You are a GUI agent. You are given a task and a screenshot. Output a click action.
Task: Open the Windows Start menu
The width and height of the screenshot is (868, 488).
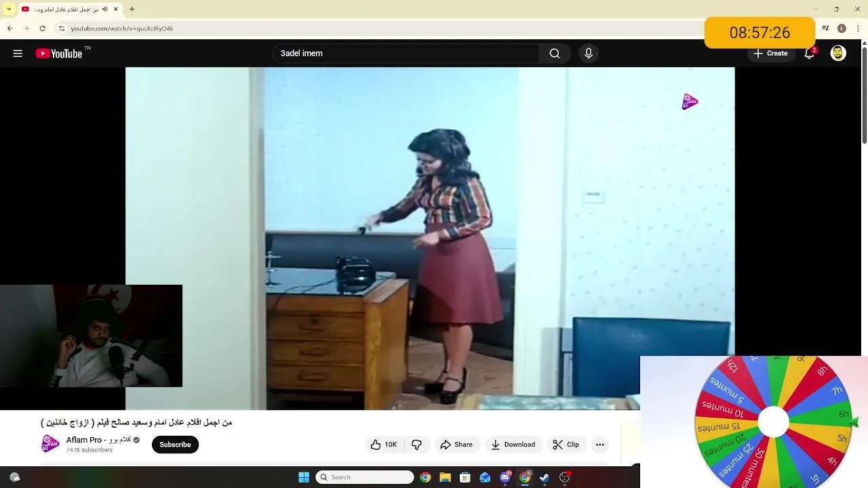pyautogui.click(x=304, y=477)
